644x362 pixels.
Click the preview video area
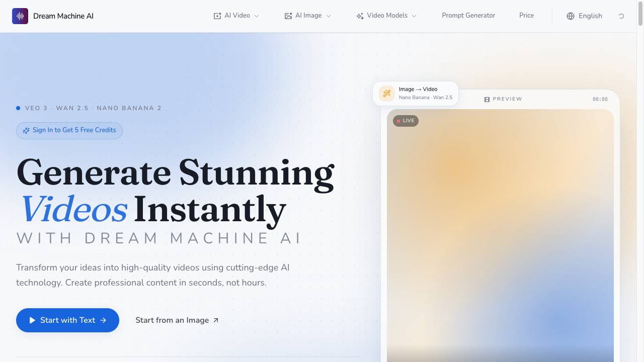tap(500, 235)
